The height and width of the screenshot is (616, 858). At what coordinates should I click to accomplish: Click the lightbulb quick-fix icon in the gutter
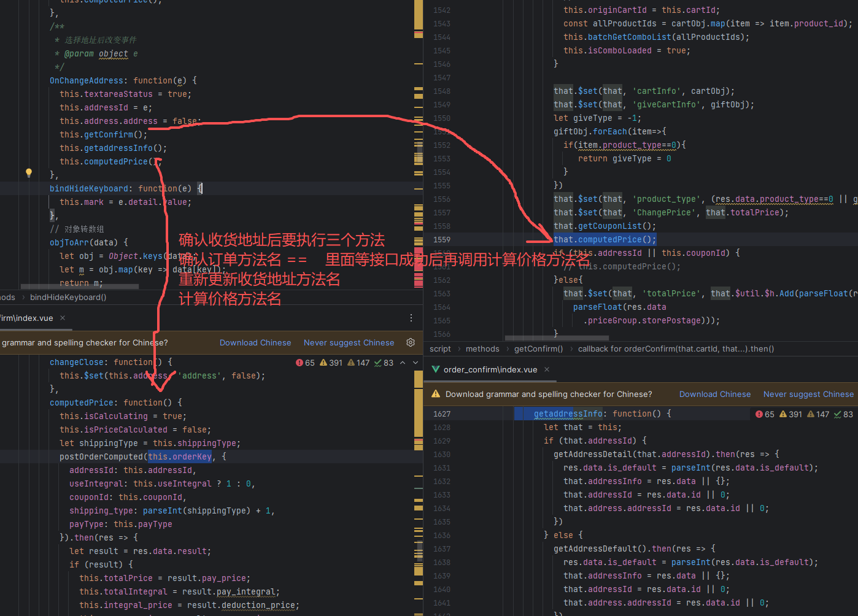pyautogui.click(x=28, y=173)
